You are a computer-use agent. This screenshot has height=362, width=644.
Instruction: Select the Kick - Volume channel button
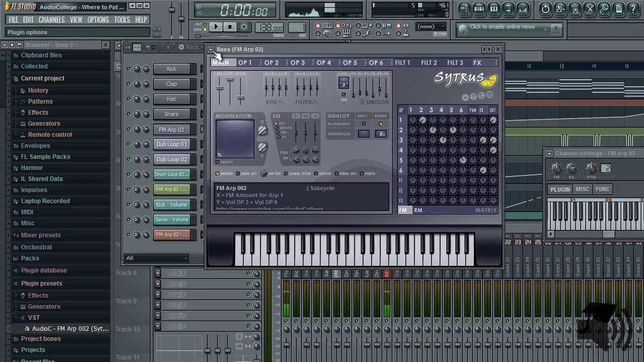[172, 205]
